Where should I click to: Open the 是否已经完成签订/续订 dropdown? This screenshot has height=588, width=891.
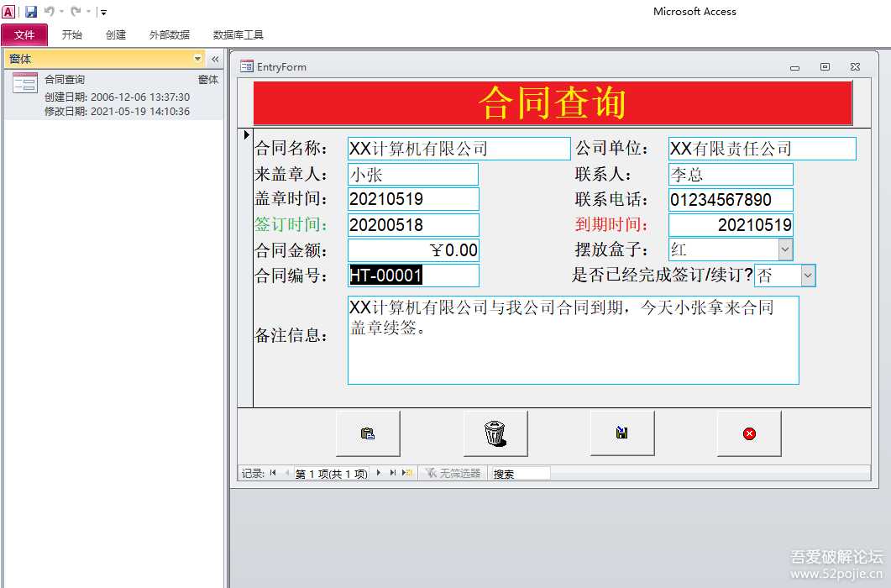(x=808, y=276)
